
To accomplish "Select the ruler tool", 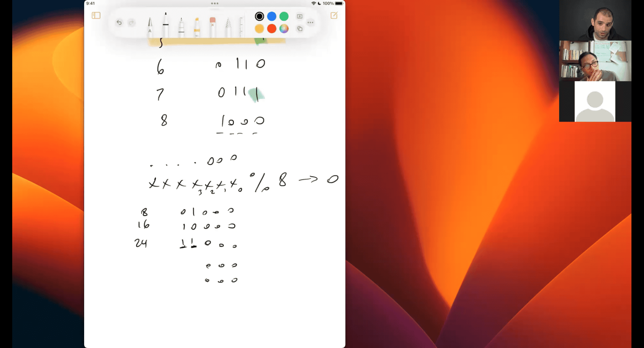I will (241, 26).
